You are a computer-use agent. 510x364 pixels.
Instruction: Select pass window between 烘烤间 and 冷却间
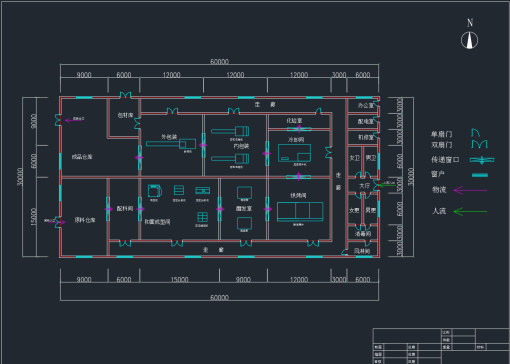(x=299, y=177)
